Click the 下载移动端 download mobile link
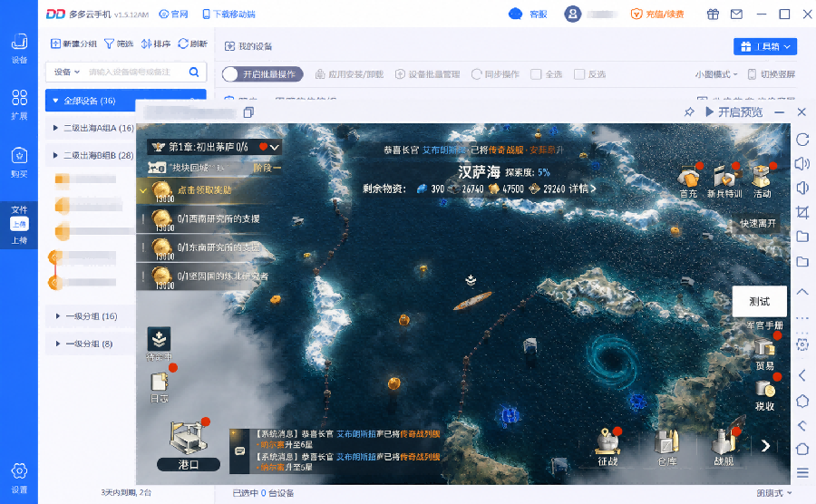Screen dimensions: 816x504 tap(228, 14)
